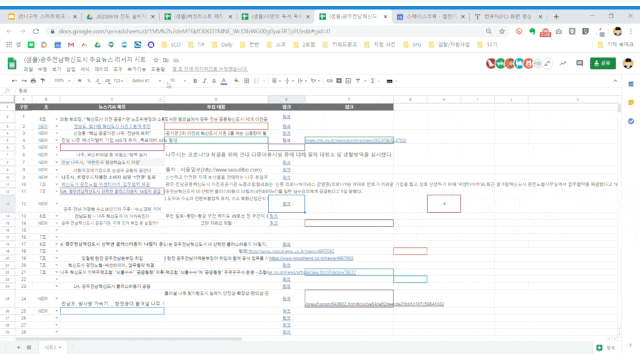The height and width of the screenshot is (360, 640).
Task: Open the activity dashboard trend icon
Action: (x=563, y=63)
